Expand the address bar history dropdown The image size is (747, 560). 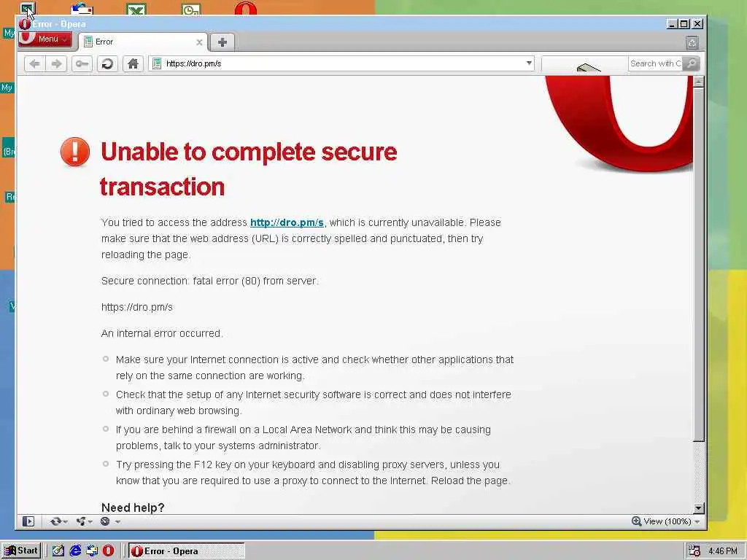(x=529, y=63)
